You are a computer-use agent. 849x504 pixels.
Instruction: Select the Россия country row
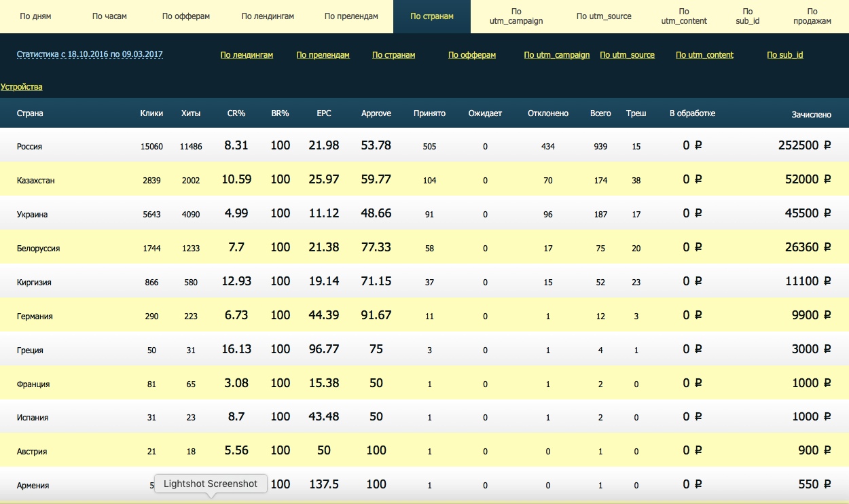point(424,145)
